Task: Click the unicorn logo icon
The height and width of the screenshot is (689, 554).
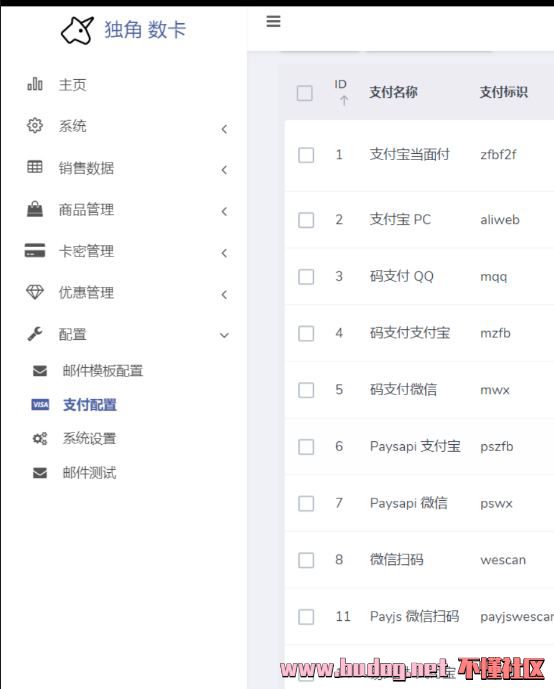Action: click(x=77, y=30)
